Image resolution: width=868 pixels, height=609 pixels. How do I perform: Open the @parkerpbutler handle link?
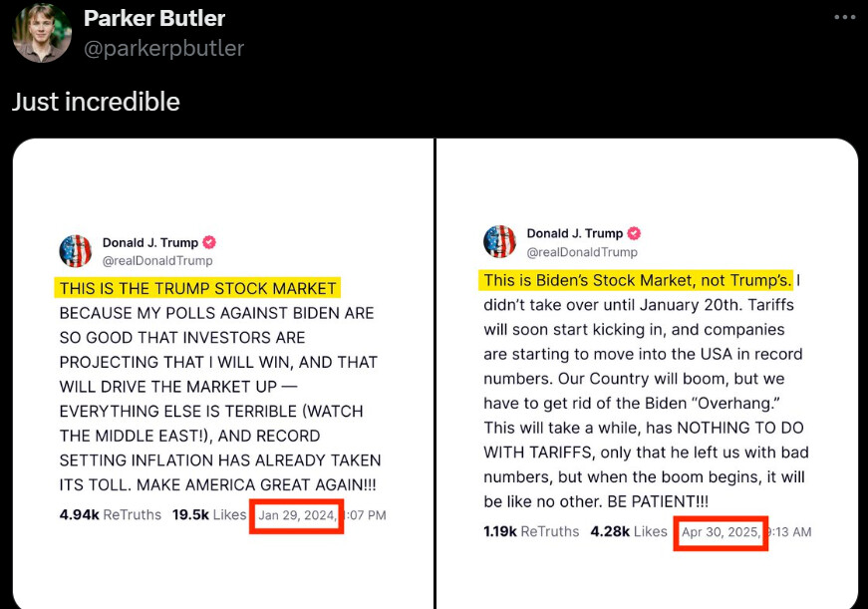pos(163,48)
